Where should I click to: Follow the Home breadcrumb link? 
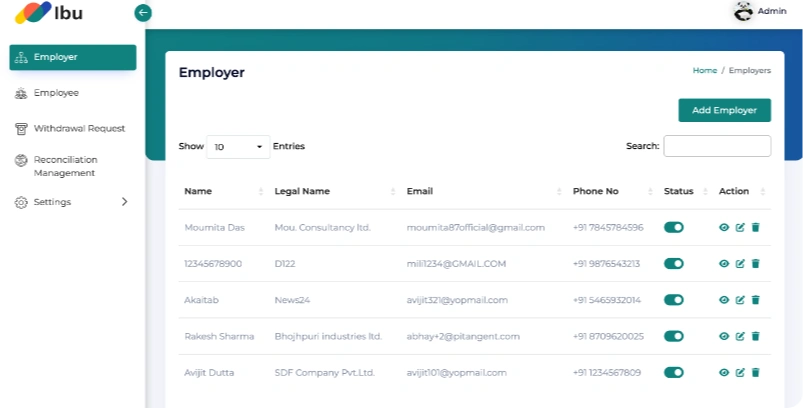tap(704, 71)
